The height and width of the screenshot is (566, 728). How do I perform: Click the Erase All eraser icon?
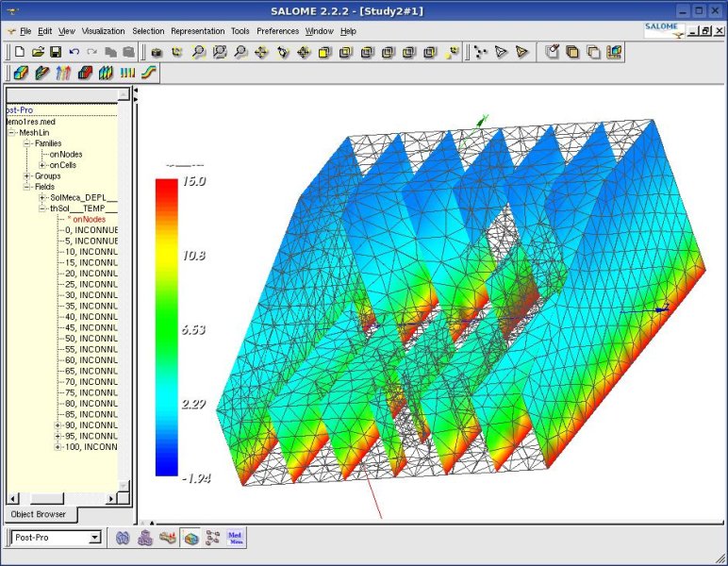(552, 52)
